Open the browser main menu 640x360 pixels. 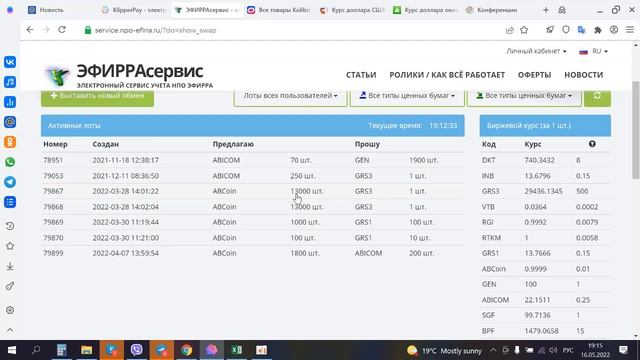tap(630, 30)
